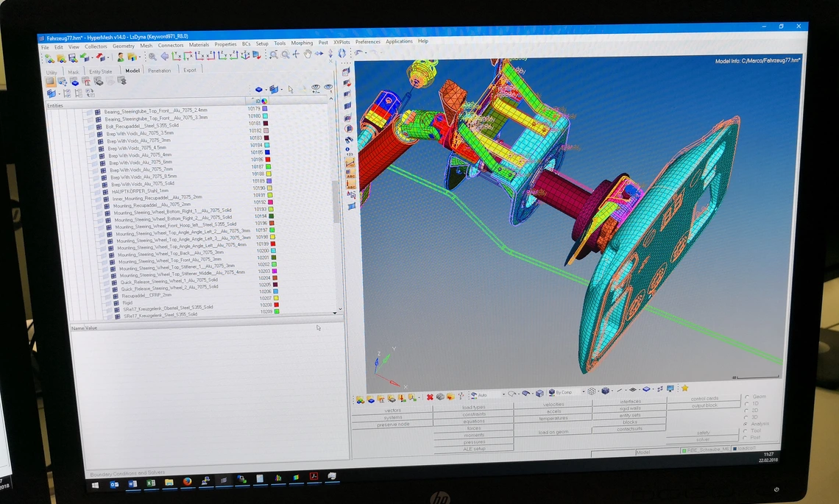
Task: Click the save model floppy icon
Action: [x=73, y=58]
